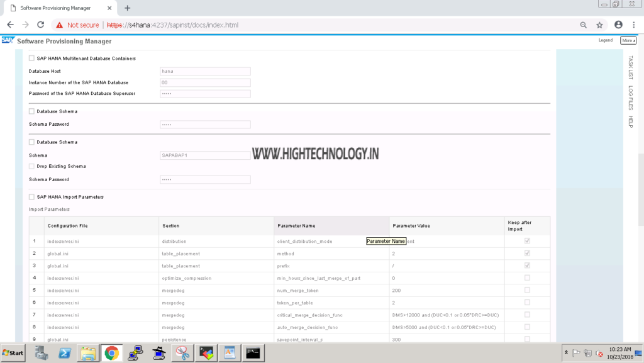The image size is (644, 363).
Task: Click the Configuration File column header
Action: [x=101, y=226]
